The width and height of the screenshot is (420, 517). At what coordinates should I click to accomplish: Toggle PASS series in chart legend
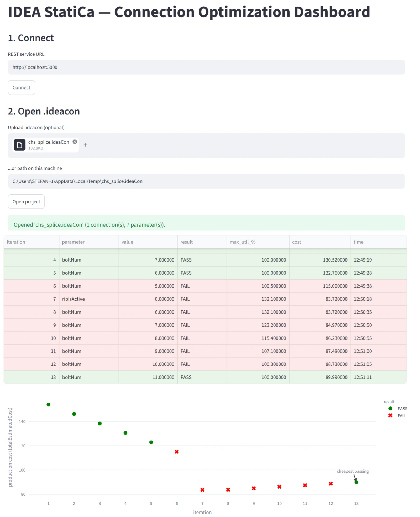click(x=398, y=409)
